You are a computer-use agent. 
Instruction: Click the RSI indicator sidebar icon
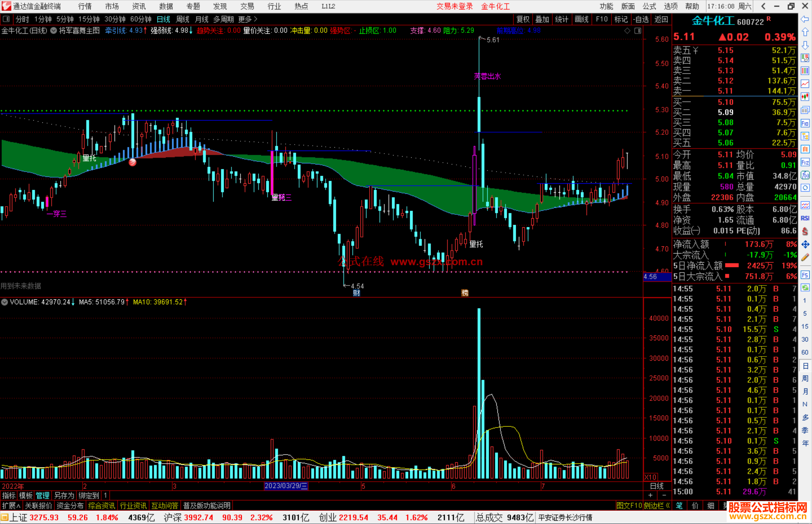[x=805, y=218]
